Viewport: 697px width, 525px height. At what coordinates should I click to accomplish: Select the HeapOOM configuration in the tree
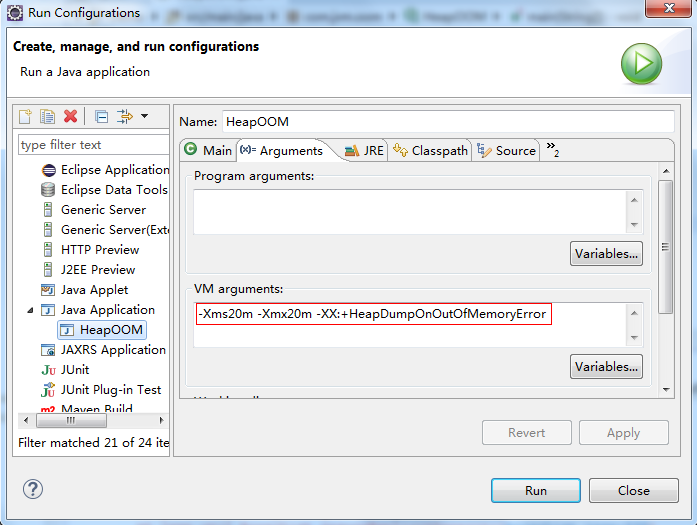coord(102,330)
